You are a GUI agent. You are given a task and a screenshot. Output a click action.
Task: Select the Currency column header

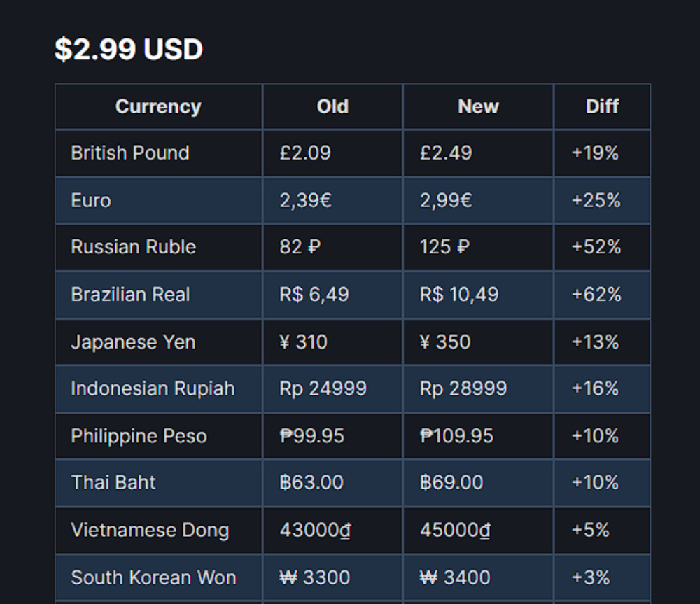coord(158,106)
